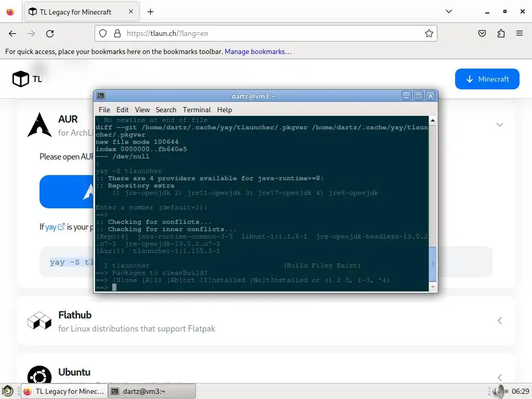Open the terminal Terminal menu

coord(197,110)
